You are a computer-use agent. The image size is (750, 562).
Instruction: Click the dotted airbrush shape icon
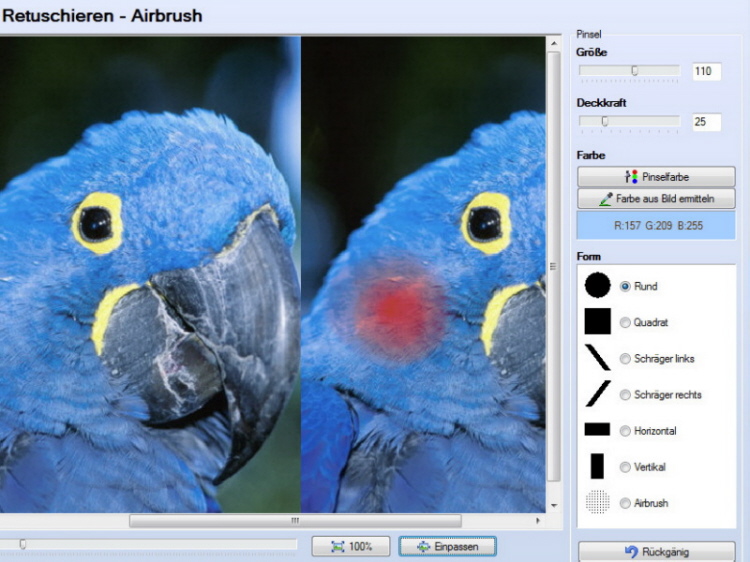click(x=597, y=502)
